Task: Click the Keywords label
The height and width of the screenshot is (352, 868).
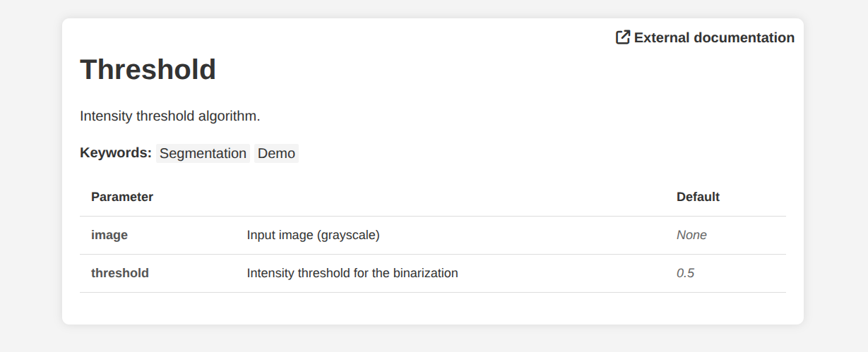Action: tap(116, 153)
